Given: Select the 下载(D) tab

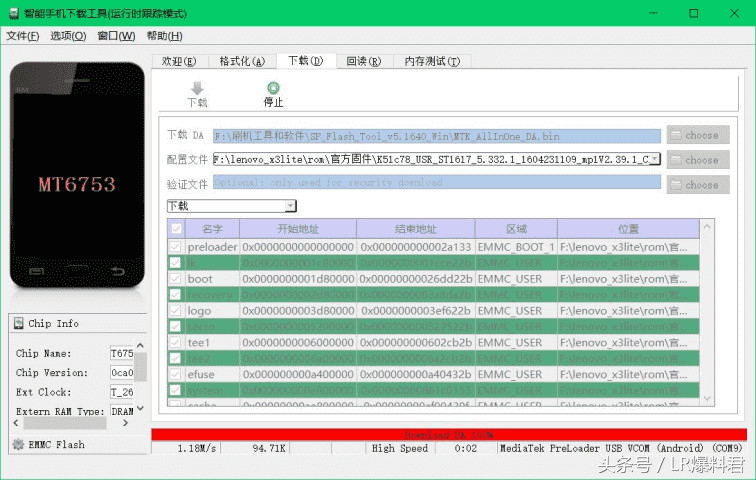Looking at the screenshot, I should [x=306, y=60].
